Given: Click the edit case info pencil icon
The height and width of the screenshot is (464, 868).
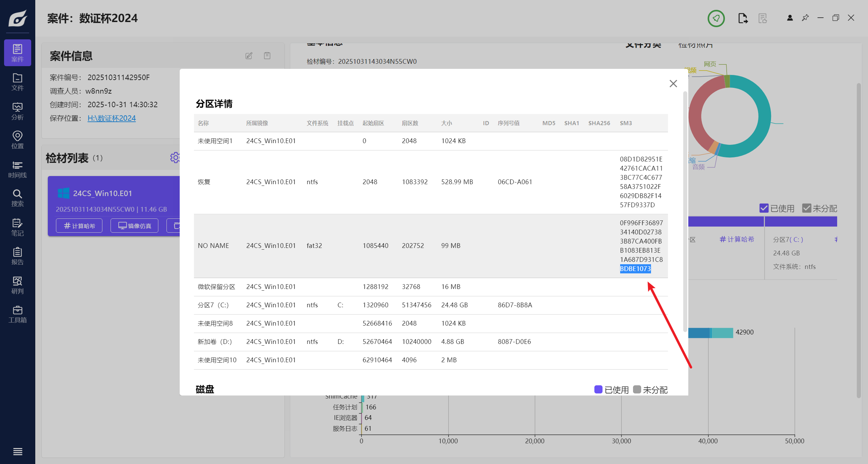Looking at the screenshot, I should click(249, 56).
